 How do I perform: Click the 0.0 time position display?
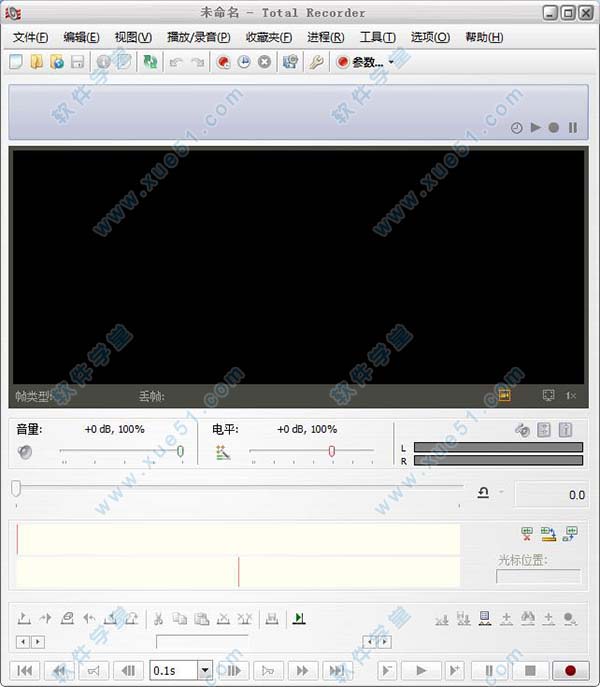pos(550,495)
